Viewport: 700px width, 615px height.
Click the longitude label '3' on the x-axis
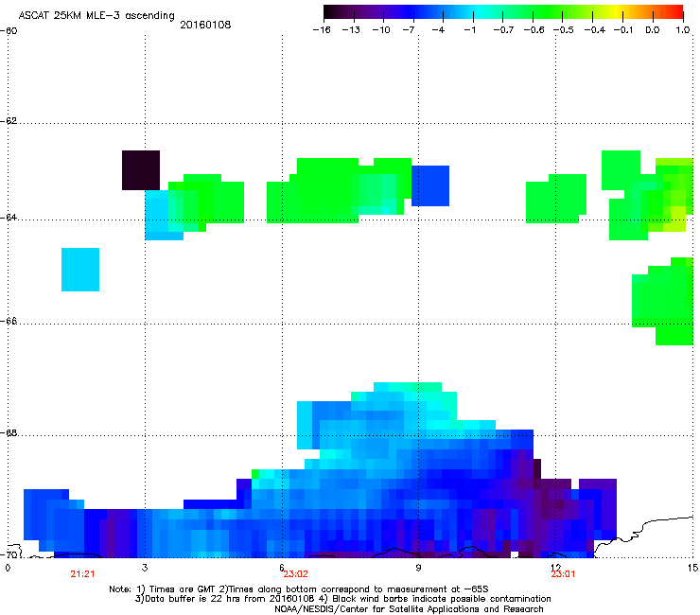point(145,568)
